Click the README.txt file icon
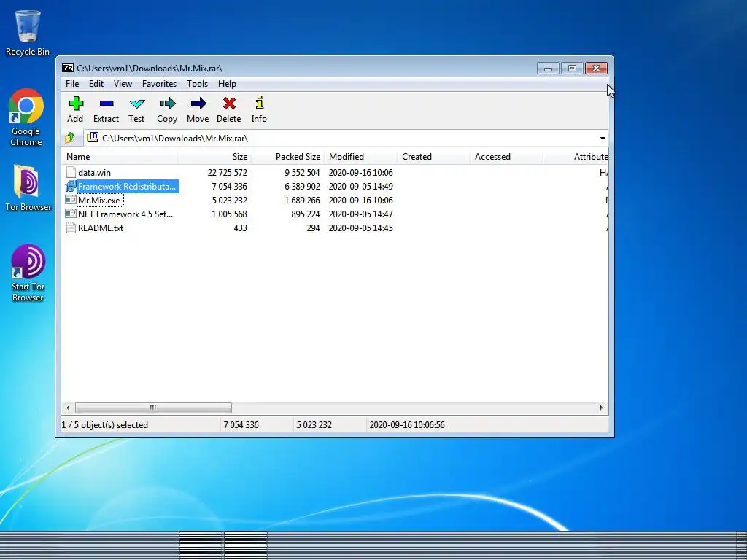Viewport: 747px width, 560px height. pyautogui.click(x=71, y=227)
